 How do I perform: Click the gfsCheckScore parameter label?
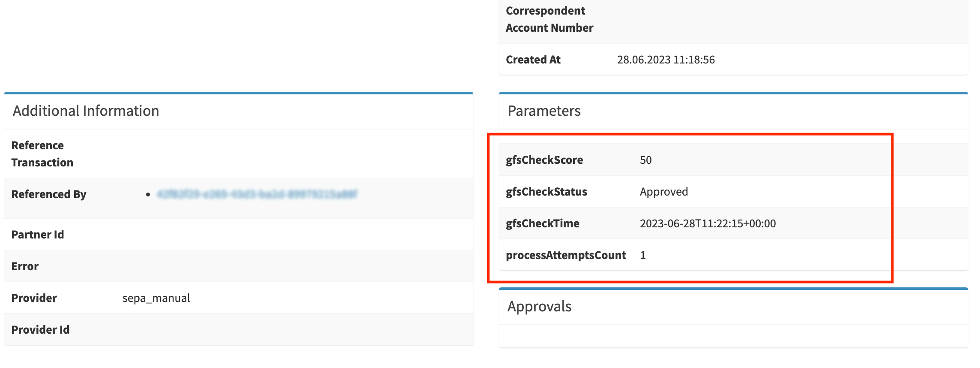[x=544, y=160]
